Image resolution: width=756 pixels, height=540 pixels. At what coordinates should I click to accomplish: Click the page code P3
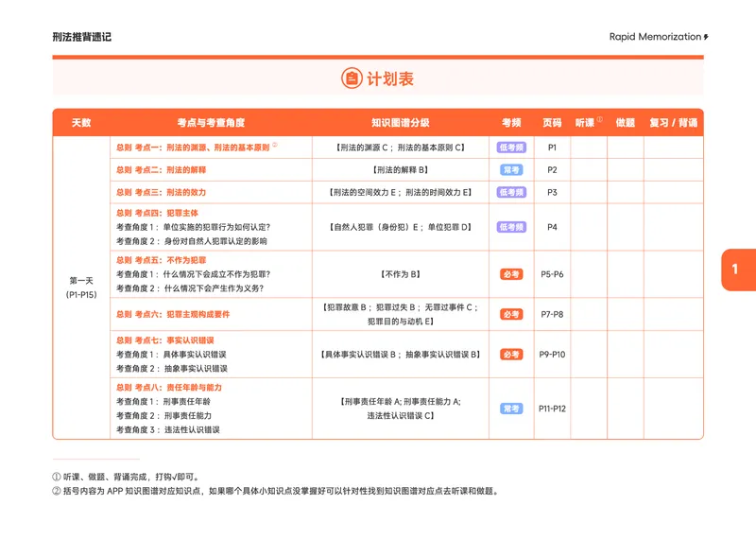(x=552, y=192)
